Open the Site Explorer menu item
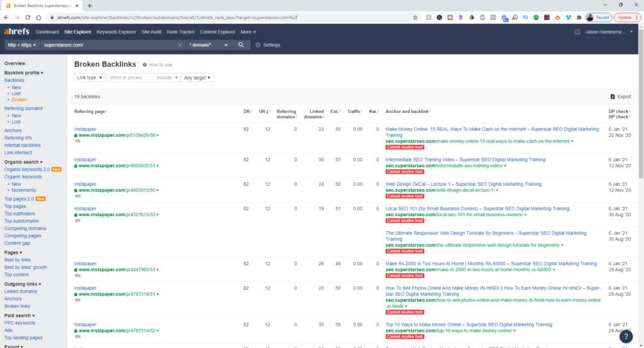The image size is (644, 348). (77, 32)
